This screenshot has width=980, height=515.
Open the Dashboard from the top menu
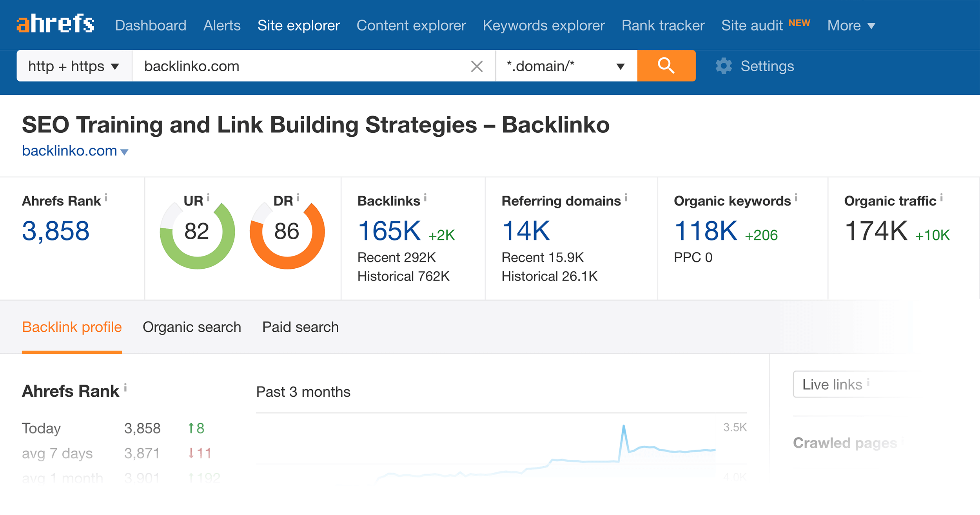click(x=151, y=25)
